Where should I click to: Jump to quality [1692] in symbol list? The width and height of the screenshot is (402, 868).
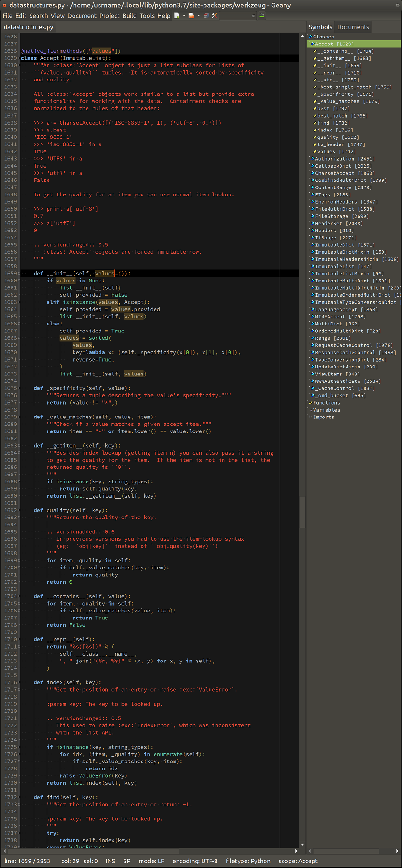point(338,137)
